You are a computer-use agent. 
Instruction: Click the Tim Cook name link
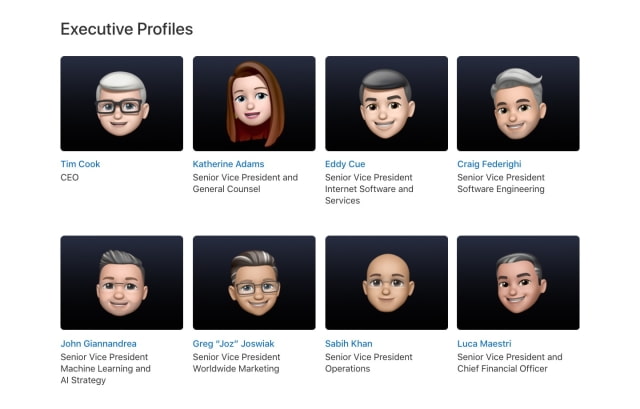(80, 164)
